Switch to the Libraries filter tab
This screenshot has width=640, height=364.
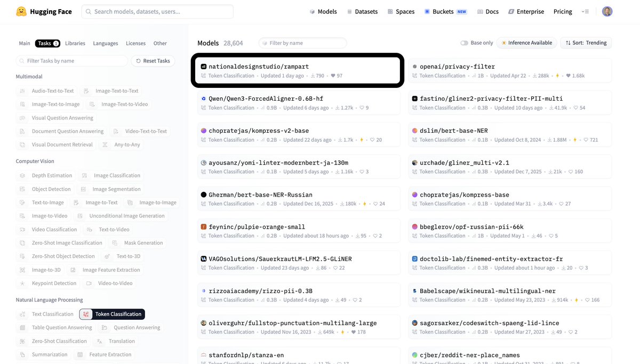(75, 43)
